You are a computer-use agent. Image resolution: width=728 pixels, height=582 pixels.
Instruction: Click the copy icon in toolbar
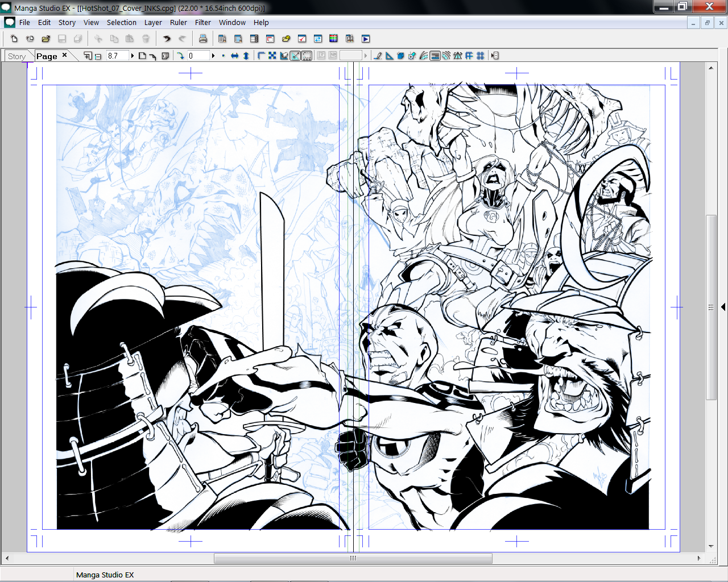click(x=114, y=39)
